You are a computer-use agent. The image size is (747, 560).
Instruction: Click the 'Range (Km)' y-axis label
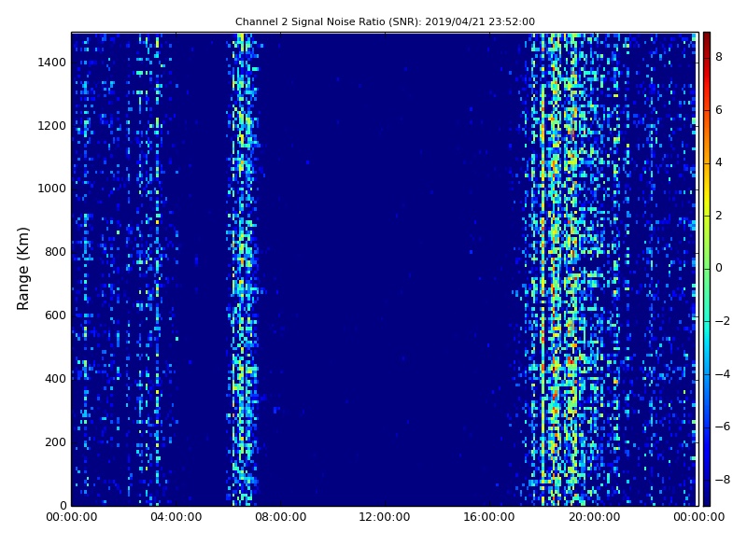point(22,269)
